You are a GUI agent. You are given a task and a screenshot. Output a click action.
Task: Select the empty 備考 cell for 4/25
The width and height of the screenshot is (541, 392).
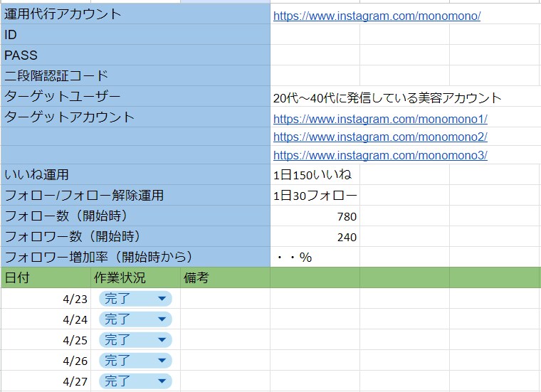tap(225, 340)
